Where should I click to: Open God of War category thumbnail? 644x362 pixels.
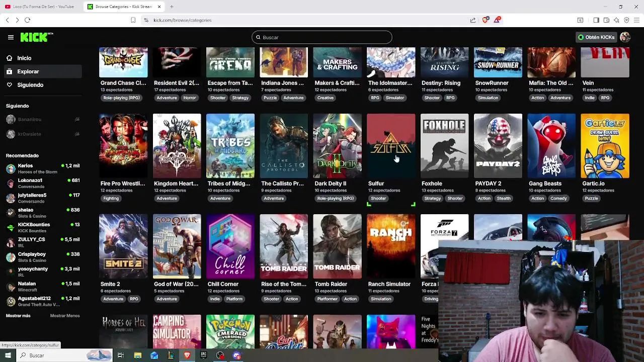coord(177,246)
